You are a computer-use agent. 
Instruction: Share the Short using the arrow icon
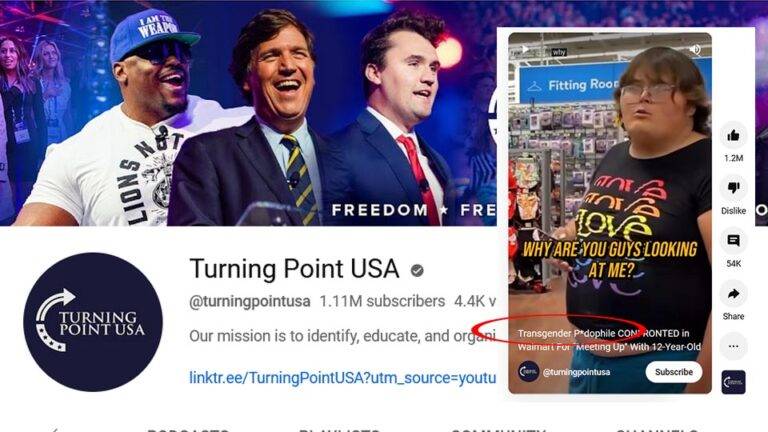pyautogui.click(x=733, y=294)
